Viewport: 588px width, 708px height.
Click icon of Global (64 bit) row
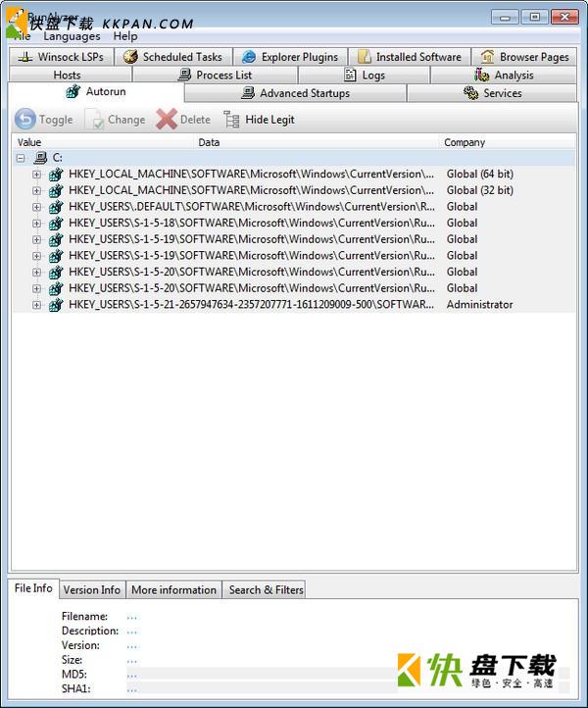click(x=56, y=175)
